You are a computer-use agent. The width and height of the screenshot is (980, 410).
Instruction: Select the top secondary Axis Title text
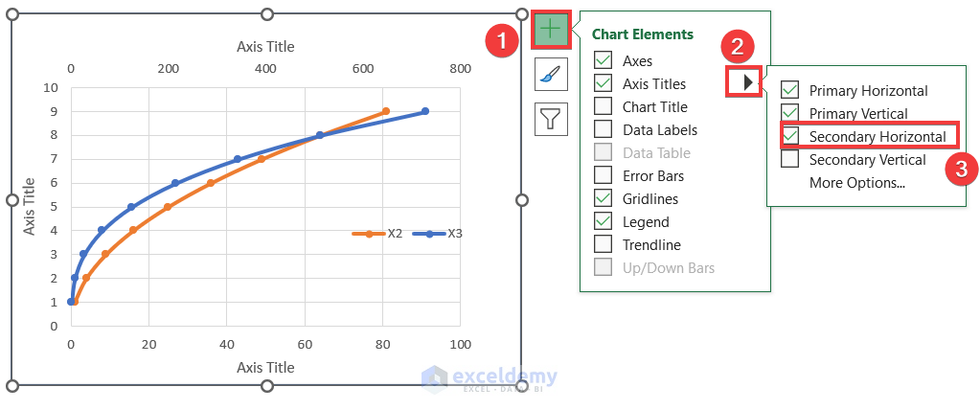pyautogui.click(x=265, y=47)
